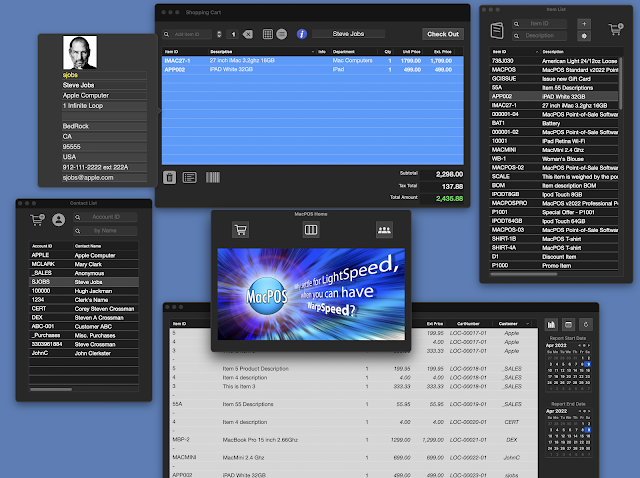Click the blue info icon in Shopping Cart
This screenshot has height=478, width=640.
point(302,34)
